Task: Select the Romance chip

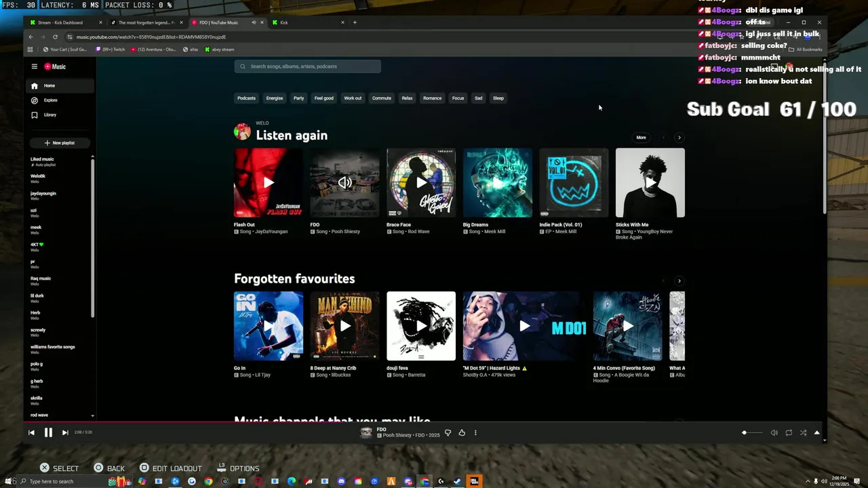Action: pos(432,98)
